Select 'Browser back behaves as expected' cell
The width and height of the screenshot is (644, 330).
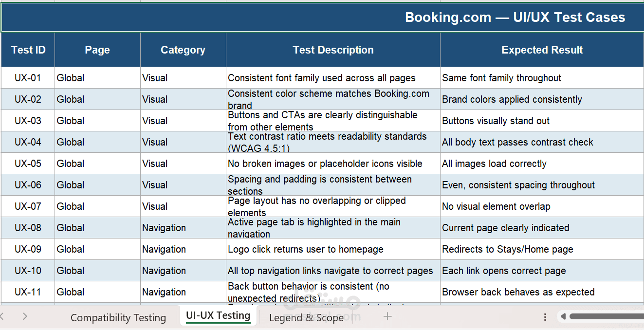point(542,292)
